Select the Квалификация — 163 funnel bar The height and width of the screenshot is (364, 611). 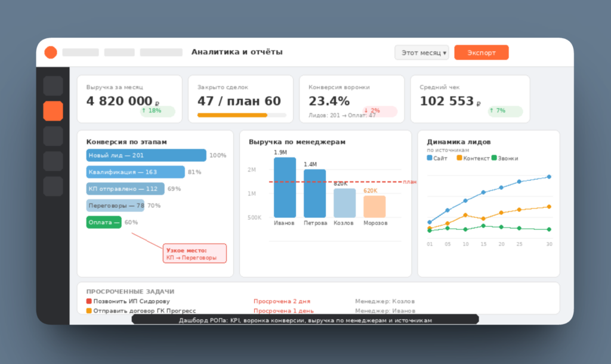(x=135, y=172)
